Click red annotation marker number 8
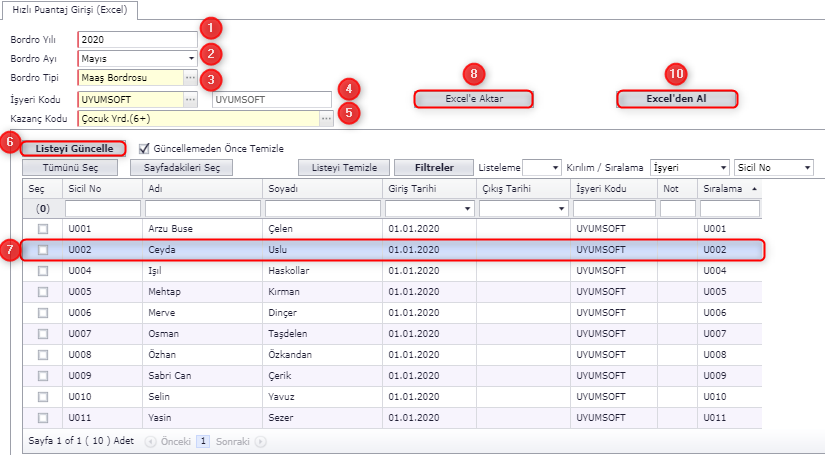This screenshot has width=825, height=455. (x=476, y=73)
